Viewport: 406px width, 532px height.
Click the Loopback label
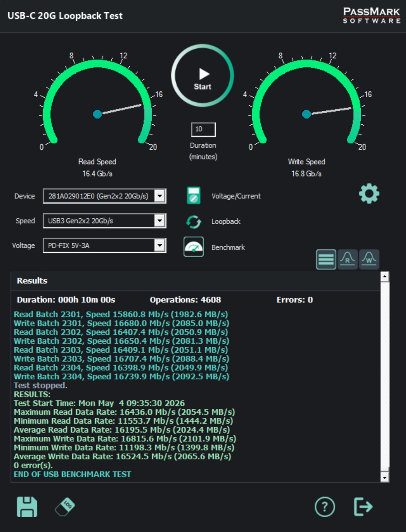tap(226, 222)
